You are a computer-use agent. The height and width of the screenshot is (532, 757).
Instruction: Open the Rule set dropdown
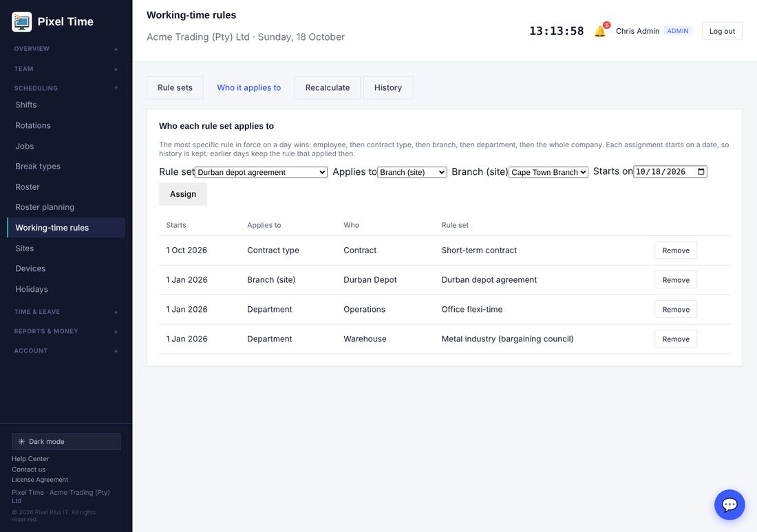point(262,172)
